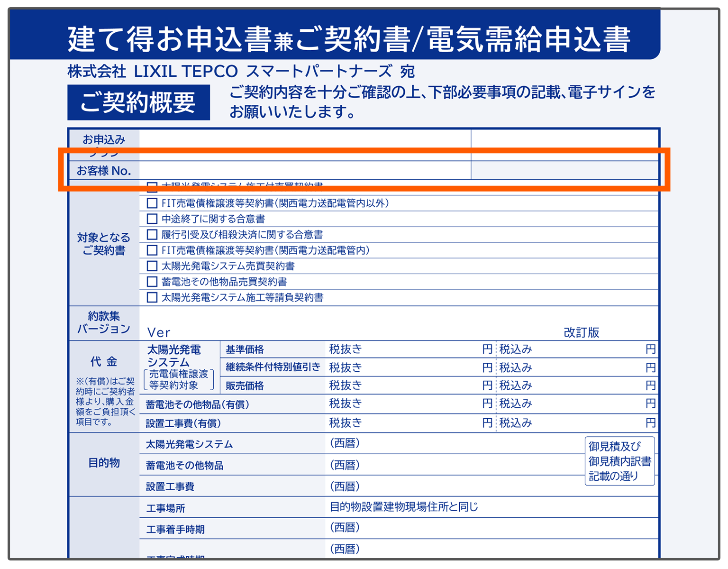Click the 御見積及び御見積内訳書記載の通り note box
This screenshot has width=728, height=569.
pos(619,461)
